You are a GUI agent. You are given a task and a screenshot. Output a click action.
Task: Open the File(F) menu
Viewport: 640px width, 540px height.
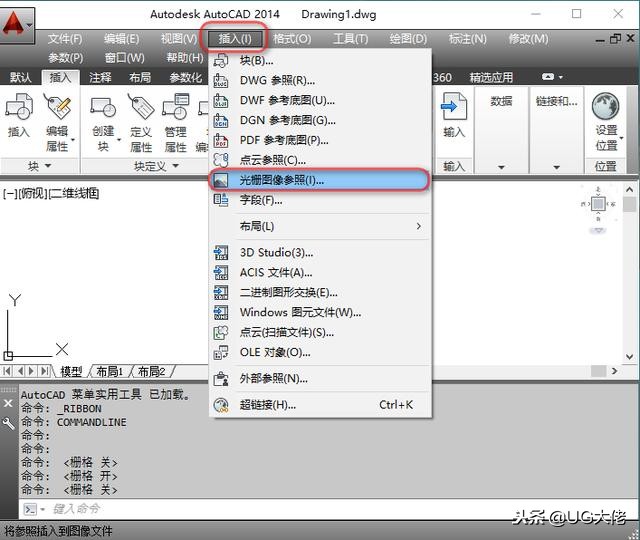pos(65,39)
